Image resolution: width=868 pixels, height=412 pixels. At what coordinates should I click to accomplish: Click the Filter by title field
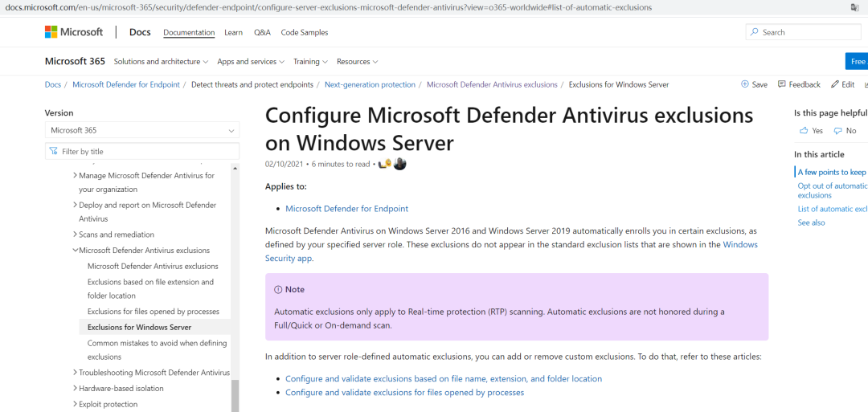[142, 151]
